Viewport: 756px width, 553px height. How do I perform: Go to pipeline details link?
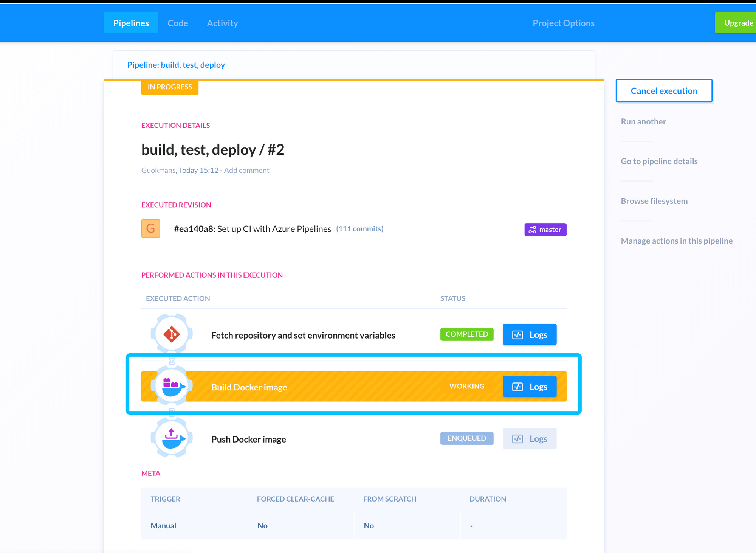(659, 161)
